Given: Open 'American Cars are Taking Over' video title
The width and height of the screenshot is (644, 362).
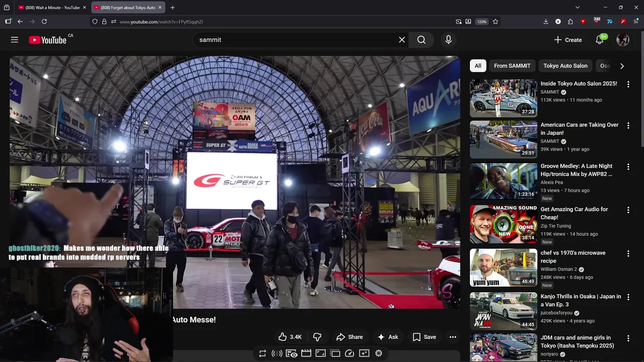Looking at the screenshot, I should pos(580,129).
